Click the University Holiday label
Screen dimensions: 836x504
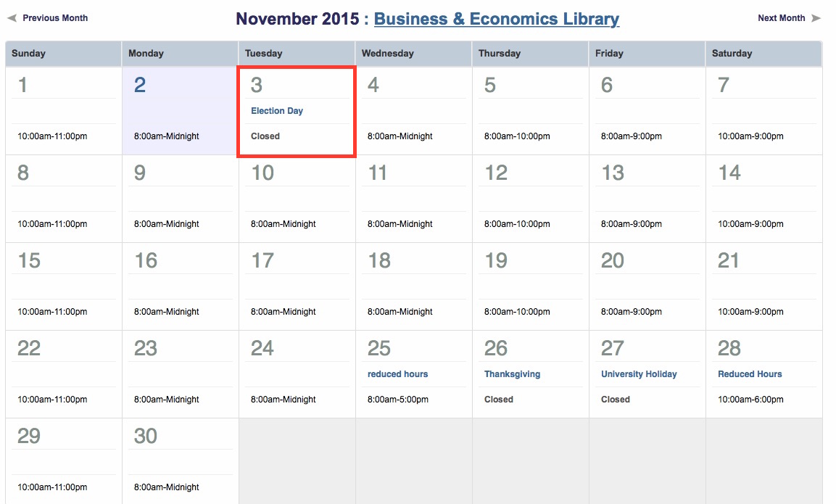[x=639, y=374]
